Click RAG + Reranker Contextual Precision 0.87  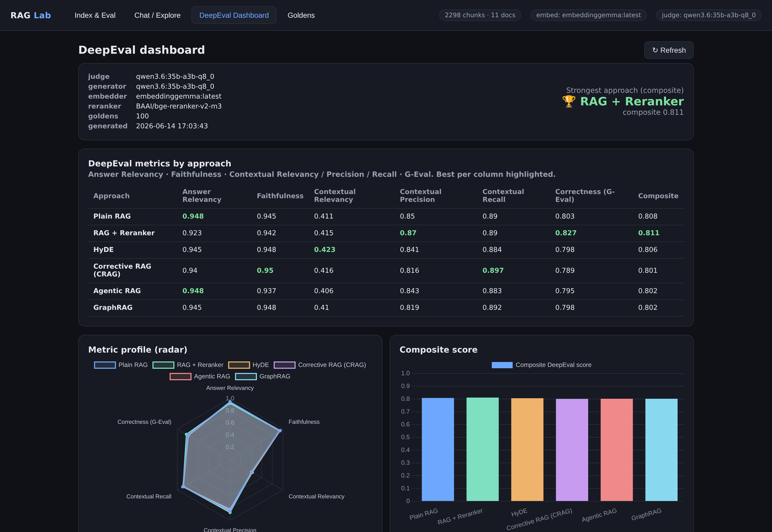[x=408, y=233]
